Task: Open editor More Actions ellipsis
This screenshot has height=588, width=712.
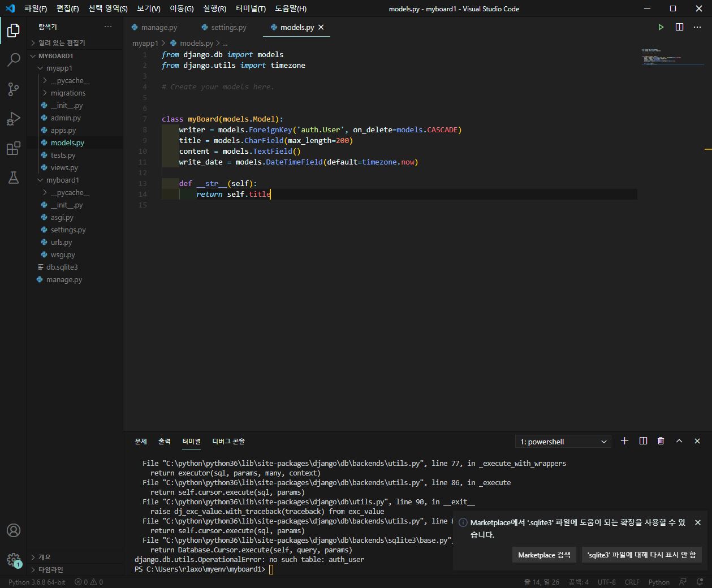Action: pos(697,27)
